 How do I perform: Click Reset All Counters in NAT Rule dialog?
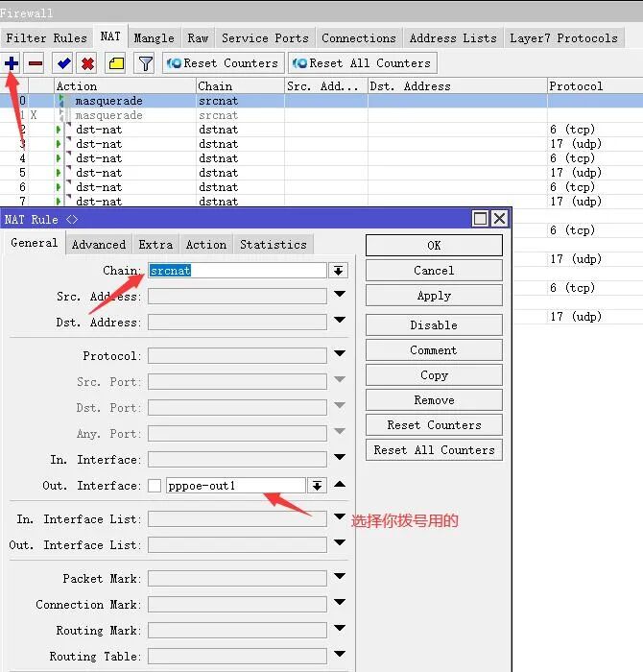point(434,450)
